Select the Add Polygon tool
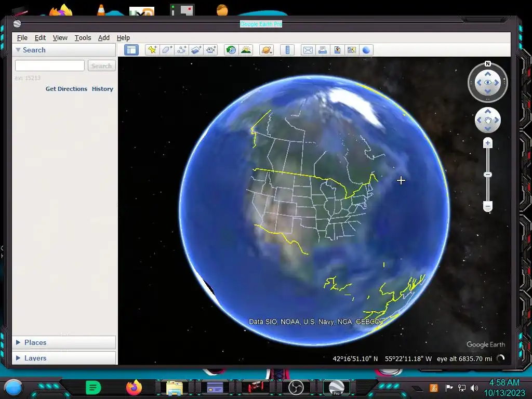The height and width of the screenshot is (399, 532). click(x=167, y=50)
